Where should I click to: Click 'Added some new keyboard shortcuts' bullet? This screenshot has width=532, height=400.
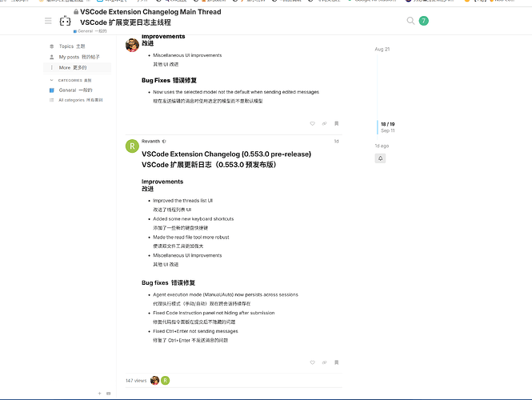(193, 219)
